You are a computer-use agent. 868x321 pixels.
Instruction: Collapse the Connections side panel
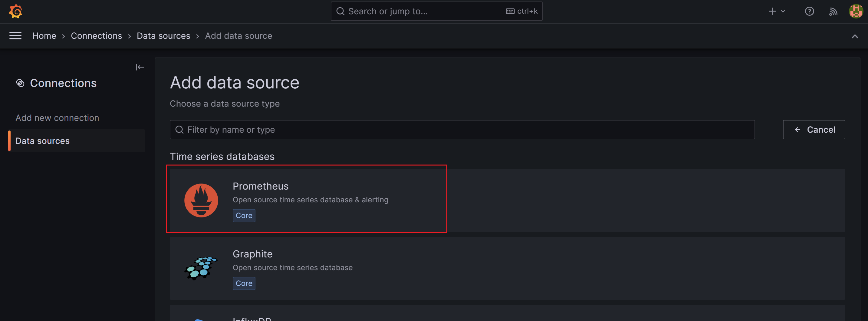coord(140,67)
